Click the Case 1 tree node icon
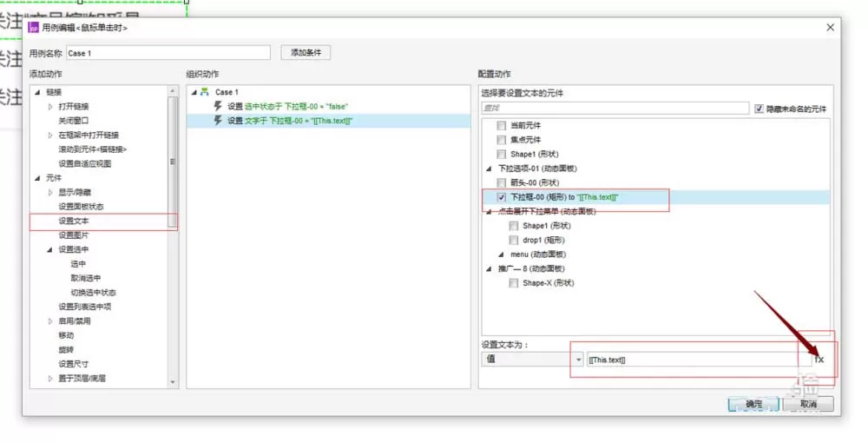The image size is (868, 443). point(204,92)
